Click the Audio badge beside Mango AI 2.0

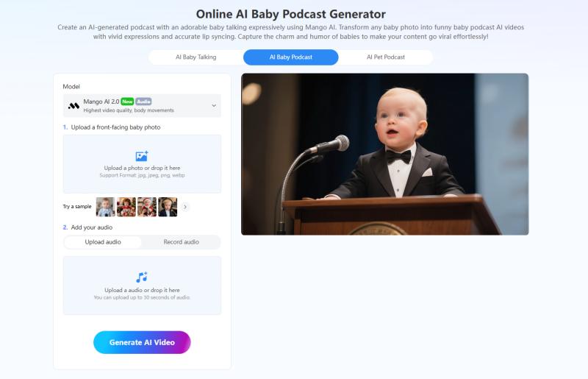click(143, 102)
